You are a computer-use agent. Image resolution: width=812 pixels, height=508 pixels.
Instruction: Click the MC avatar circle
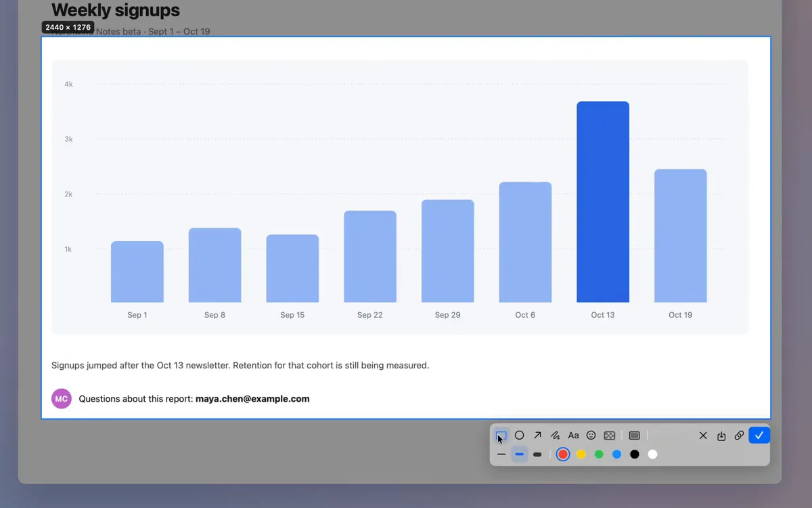click(x=62, y=399)
